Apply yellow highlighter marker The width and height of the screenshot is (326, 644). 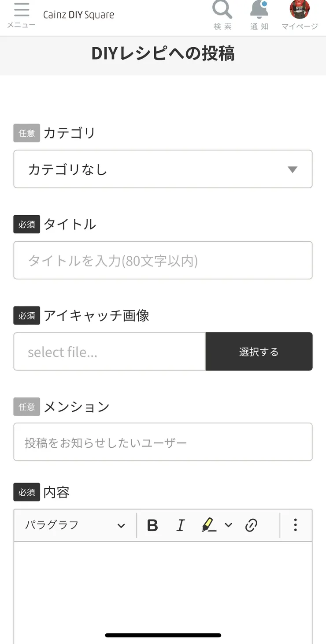[208, 525]
